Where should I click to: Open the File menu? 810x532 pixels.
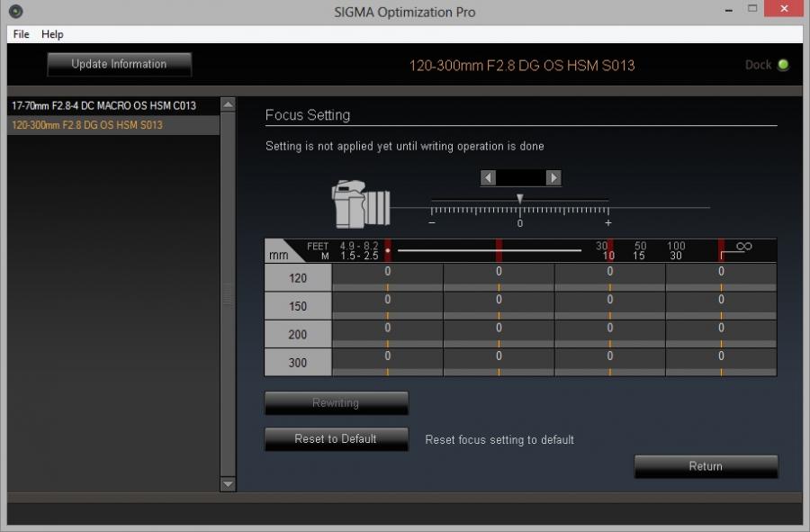pos(21,34)
